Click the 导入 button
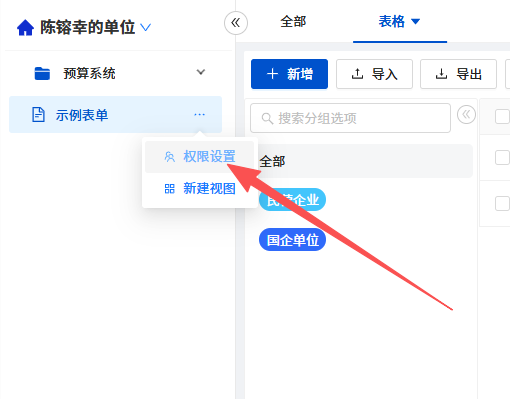Screen dimensions: 510x399 [x=374, y=74]
